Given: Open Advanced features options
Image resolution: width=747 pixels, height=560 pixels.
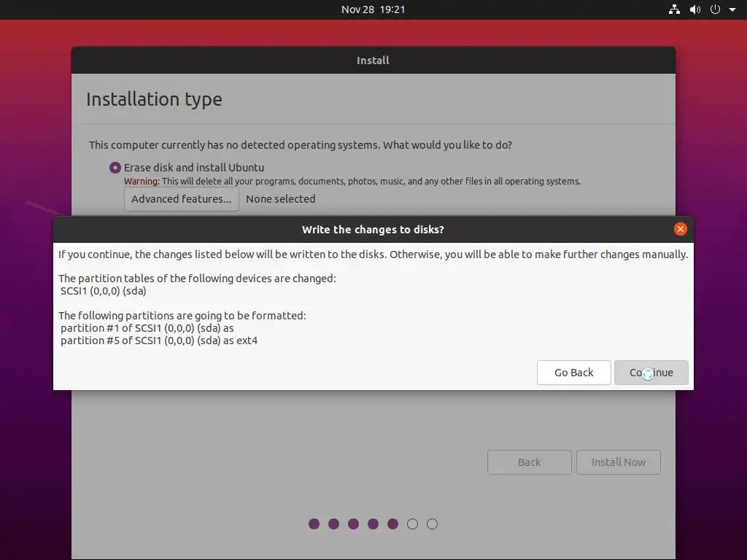Looking at the screenshot, I should [181, 199].
